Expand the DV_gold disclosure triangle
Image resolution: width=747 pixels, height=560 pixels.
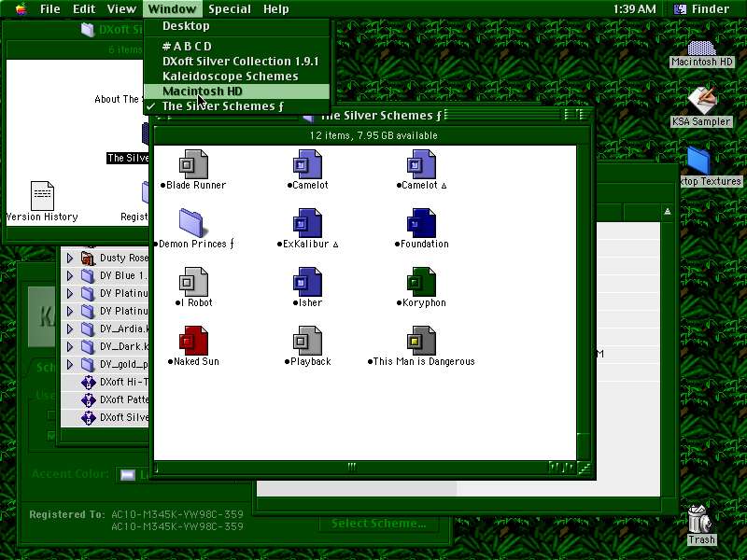[70, 365]
